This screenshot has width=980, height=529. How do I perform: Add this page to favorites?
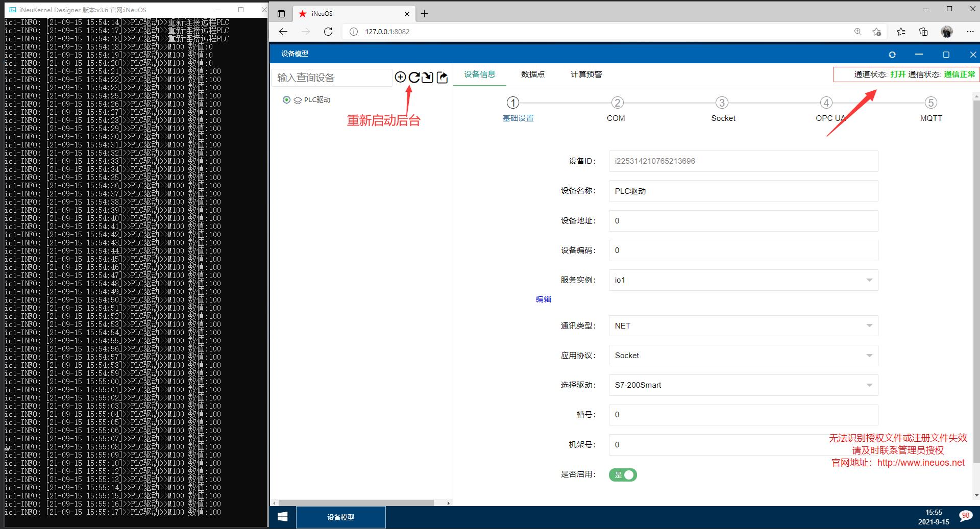877,32
